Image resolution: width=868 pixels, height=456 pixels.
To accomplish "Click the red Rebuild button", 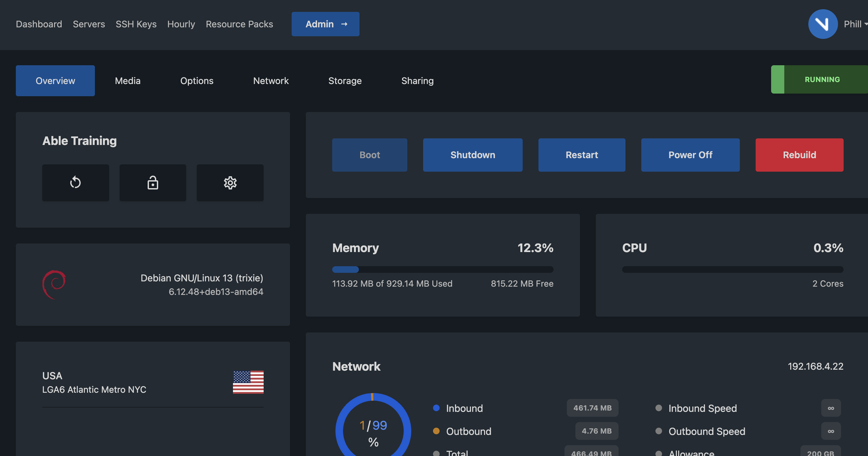I will pos(799,155).
